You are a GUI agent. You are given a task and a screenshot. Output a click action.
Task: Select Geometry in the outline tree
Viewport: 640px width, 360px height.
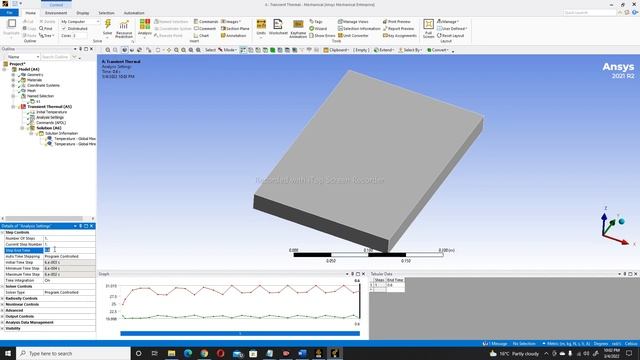[35, 75]
